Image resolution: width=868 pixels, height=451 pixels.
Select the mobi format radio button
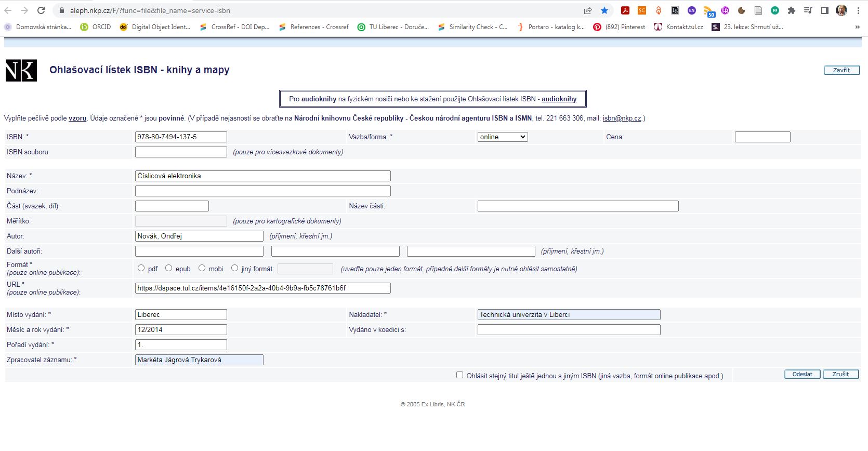(202, 268)
